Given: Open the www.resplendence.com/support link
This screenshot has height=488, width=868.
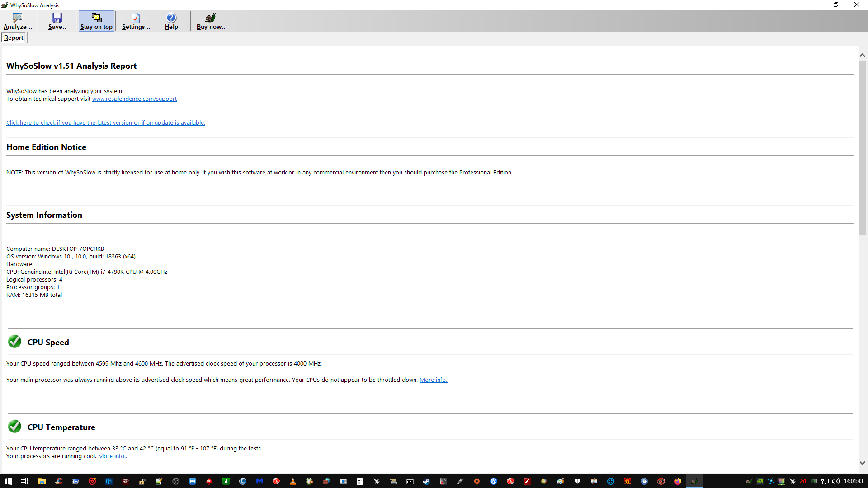Looking at the screenshot, I should pos(134,99).
